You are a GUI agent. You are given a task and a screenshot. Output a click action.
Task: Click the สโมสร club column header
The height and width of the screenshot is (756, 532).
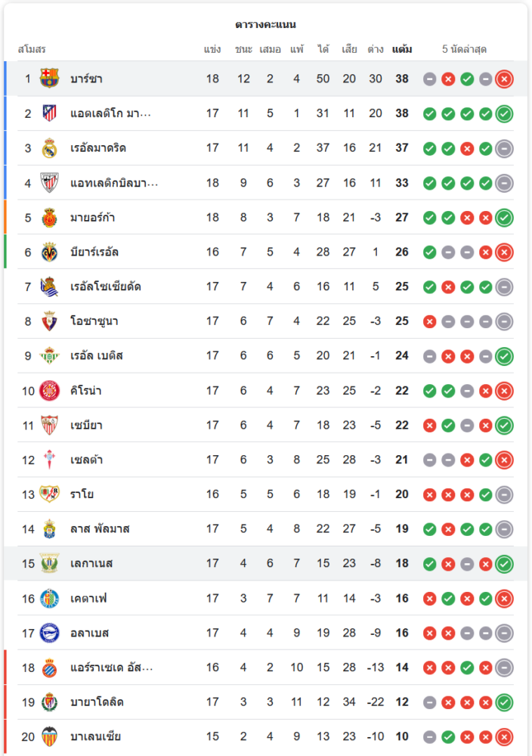point(32,50)
